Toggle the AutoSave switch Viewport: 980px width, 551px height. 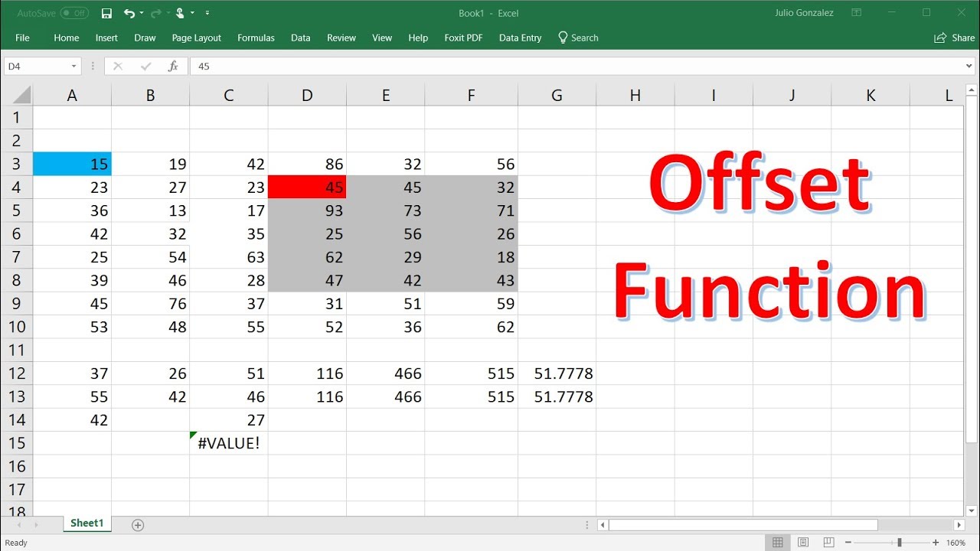click(74, 13)
